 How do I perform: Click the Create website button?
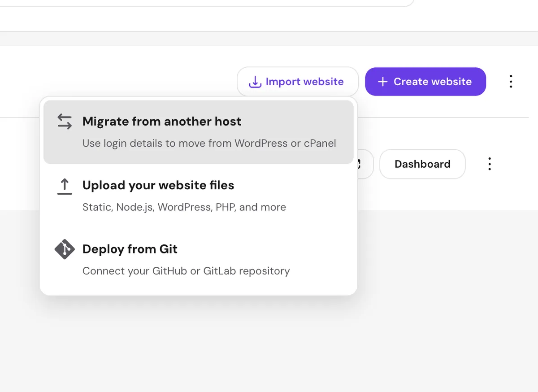click(x=425, y=82)
